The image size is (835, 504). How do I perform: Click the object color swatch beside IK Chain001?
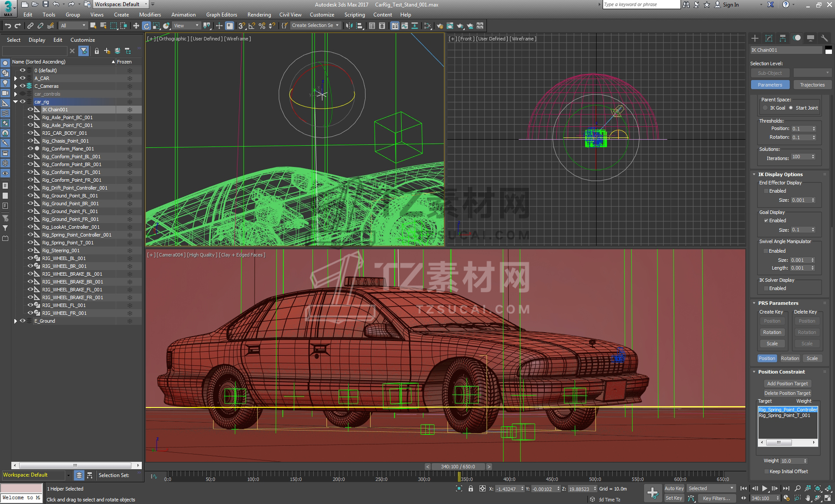828,50
